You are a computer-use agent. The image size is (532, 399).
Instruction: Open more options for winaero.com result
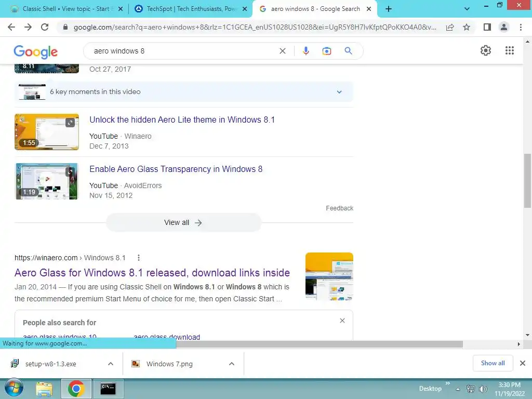[138, 258]
